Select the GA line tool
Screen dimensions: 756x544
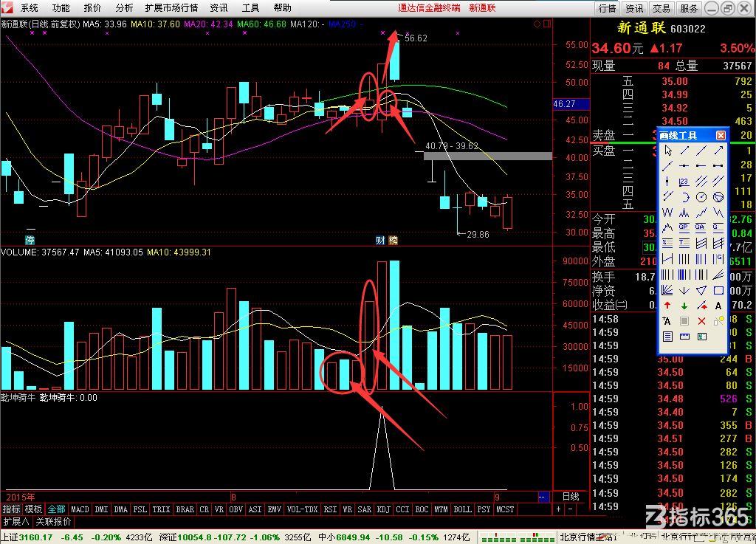coord(701,227)
